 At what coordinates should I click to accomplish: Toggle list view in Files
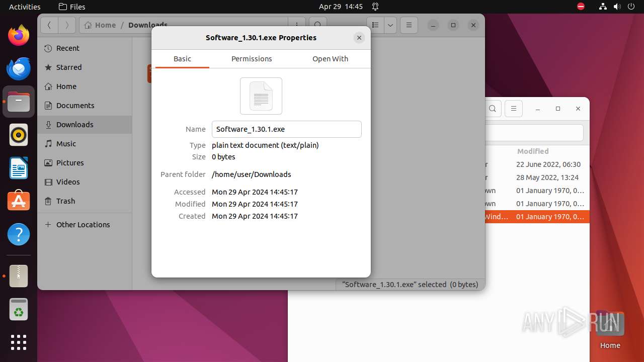point(375,25)
